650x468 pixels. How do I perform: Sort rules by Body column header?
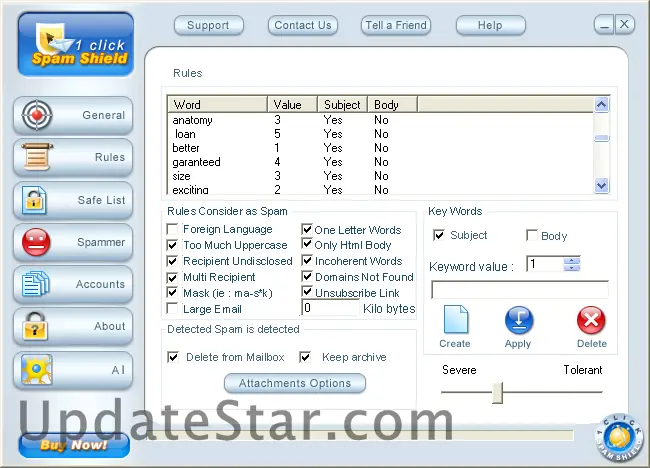tap(392, 104)
